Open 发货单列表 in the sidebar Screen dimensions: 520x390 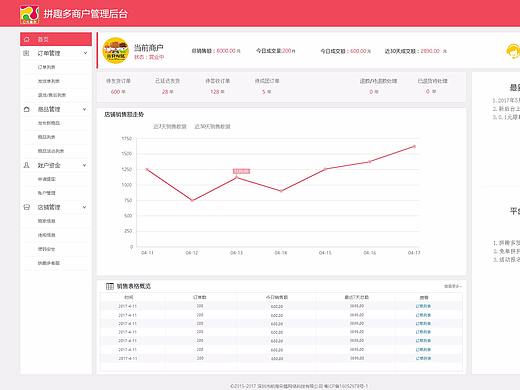point(49,81)
